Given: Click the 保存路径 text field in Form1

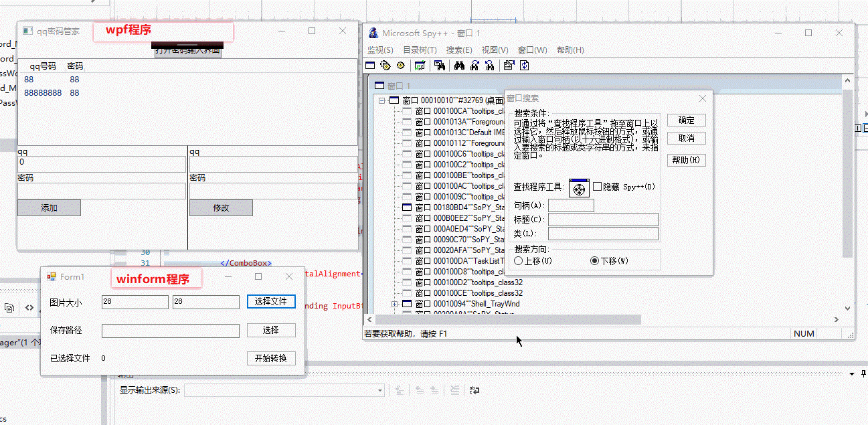Looking at the screenshot, I should click(x=171, y=330).
